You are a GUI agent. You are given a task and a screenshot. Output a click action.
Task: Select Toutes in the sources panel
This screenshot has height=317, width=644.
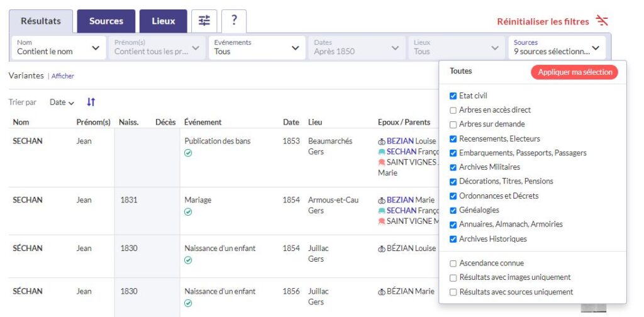coord(460,71)
